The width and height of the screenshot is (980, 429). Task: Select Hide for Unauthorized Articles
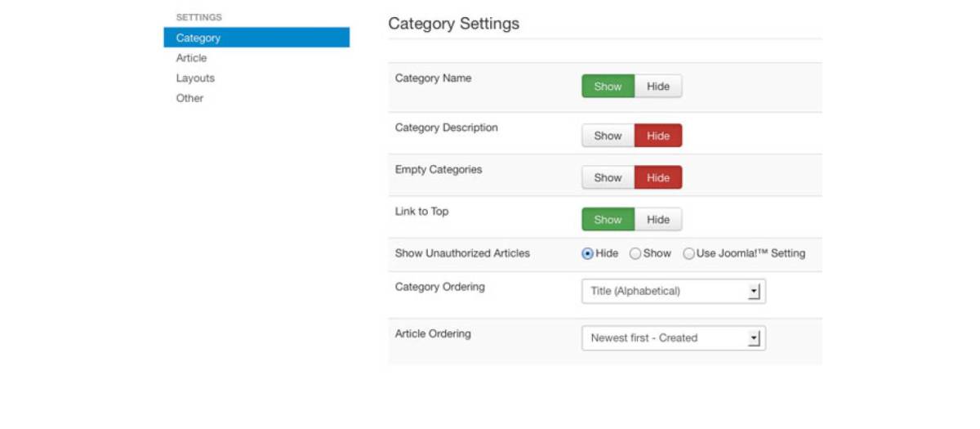[587, 253]
